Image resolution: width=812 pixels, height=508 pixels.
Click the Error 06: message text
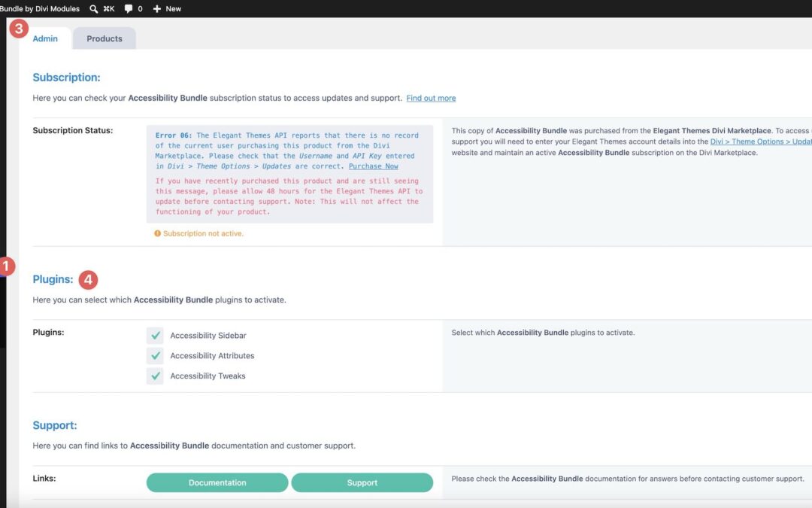pyautogui.click(x=287, y=151)
